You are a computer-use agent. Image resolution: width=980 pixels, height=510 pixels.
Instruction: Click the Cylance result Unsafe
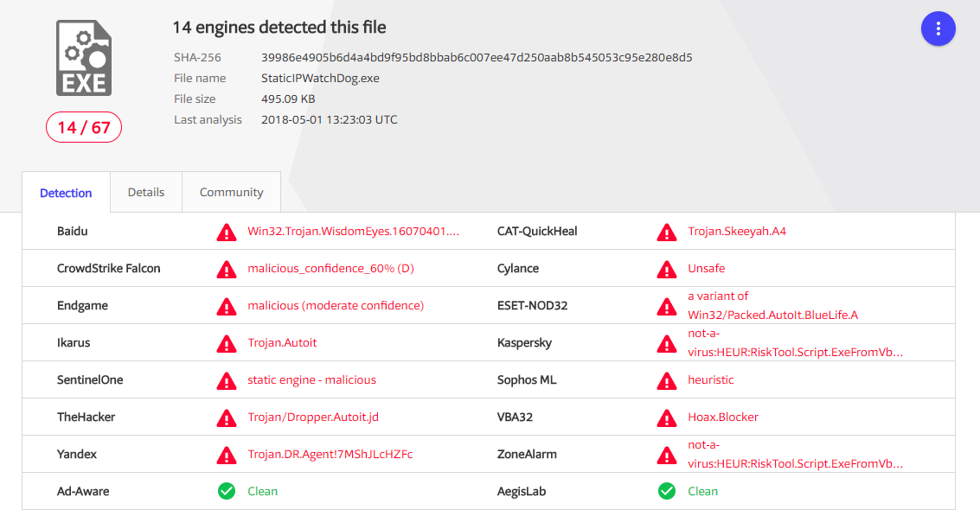point(707,269)
